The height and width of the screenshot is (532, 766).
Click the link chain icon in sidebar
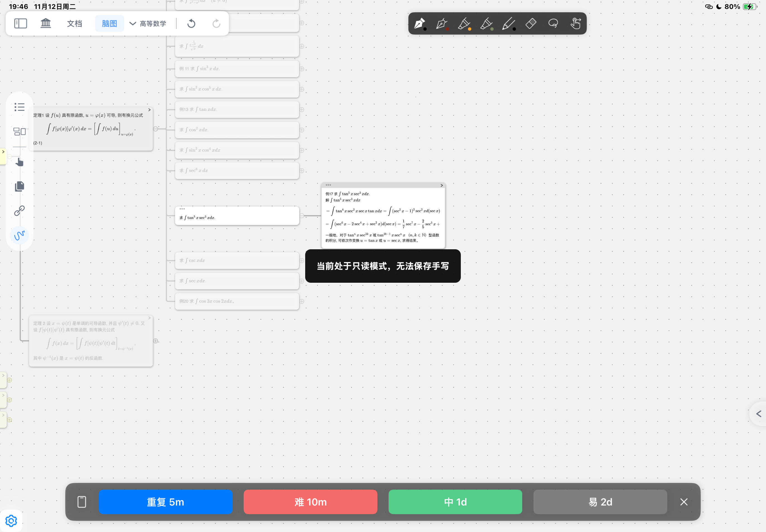coord(19,211)
